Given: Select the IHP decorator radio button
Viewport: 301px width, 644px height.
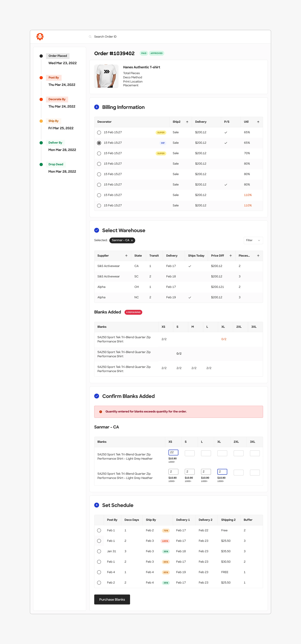Looking at the screenshot, I should (99, 143).
